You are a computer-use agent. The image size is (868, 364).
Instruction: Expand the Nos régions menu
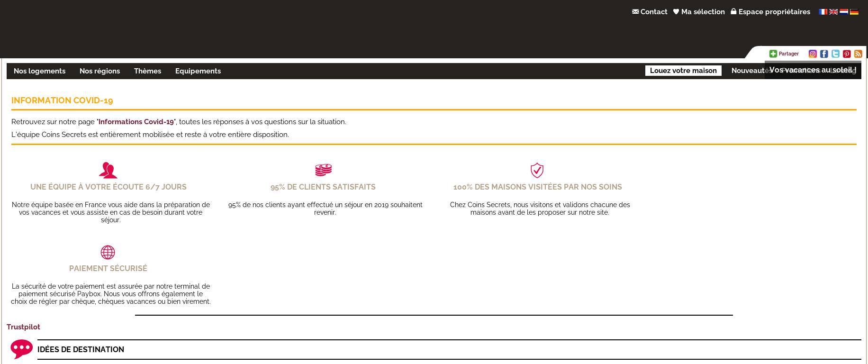(x=99, y=71)
